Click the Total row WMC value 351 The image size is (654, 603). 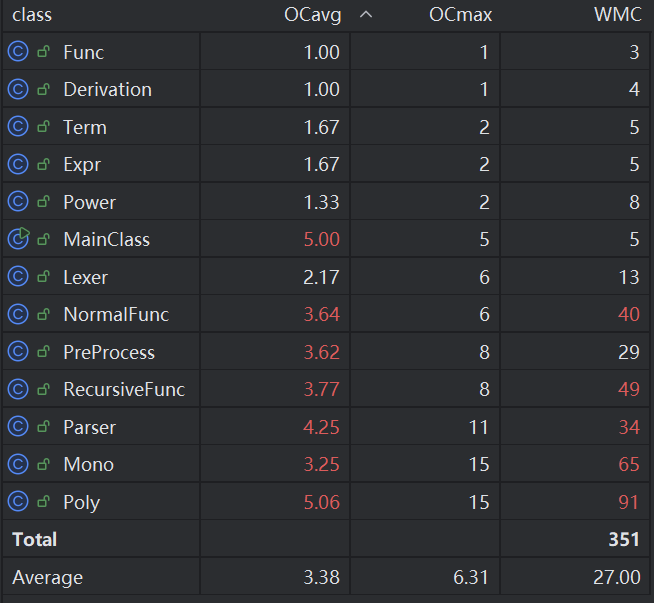(622, 540)
